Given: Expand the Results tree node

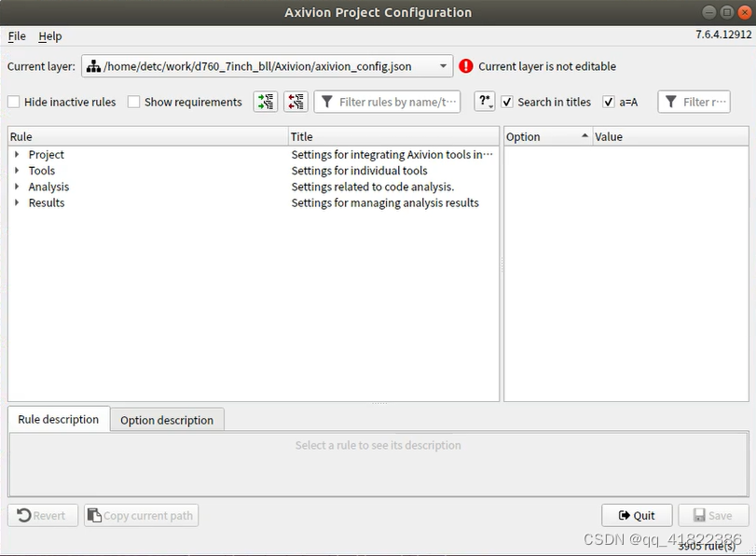Looking at the screenshot, I should [17, 202].
